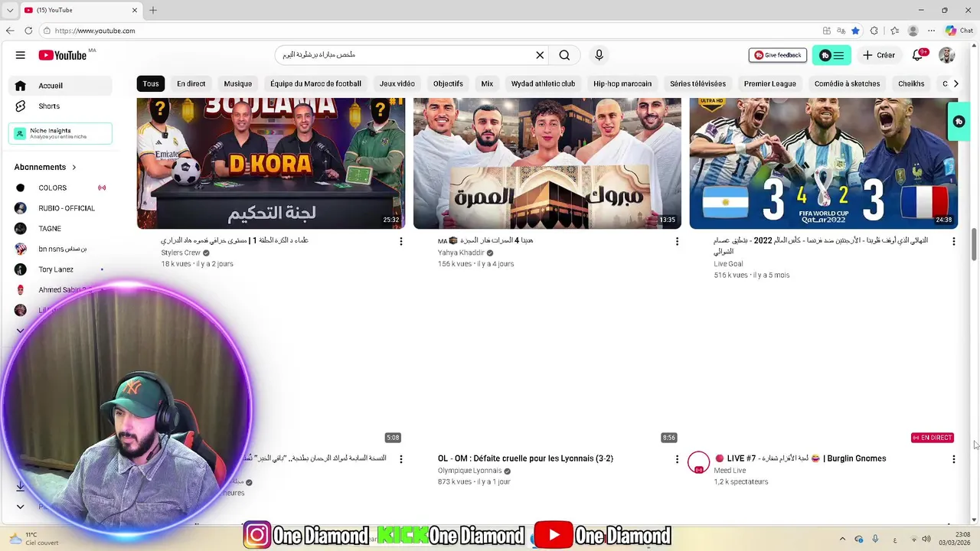Image resolution: width=980 pixels, height=551 pixels.
Task: Open the COLORS channel subscription
Action: (60, 187)
